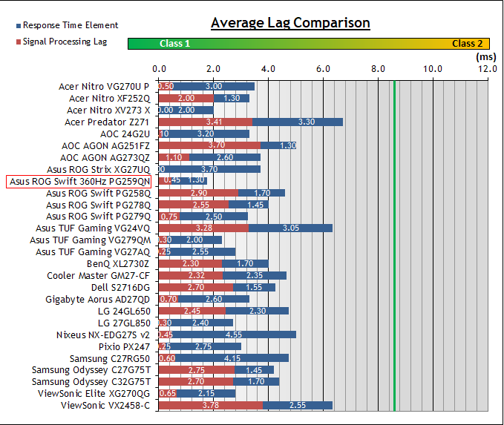The width and height of the screenshot is (504, 425).
Task: Click the '6.0' axis tick label
Action: coord(323,69)
